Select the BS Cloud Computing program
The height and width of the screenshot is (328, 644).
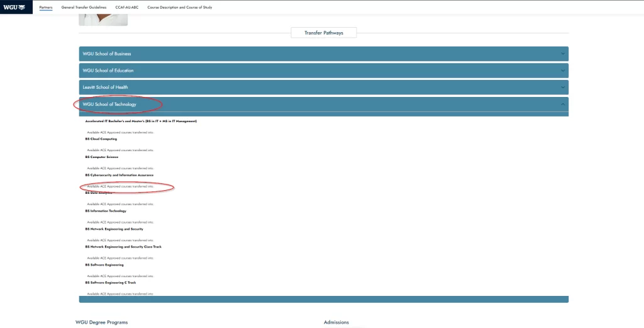(101, 139)
